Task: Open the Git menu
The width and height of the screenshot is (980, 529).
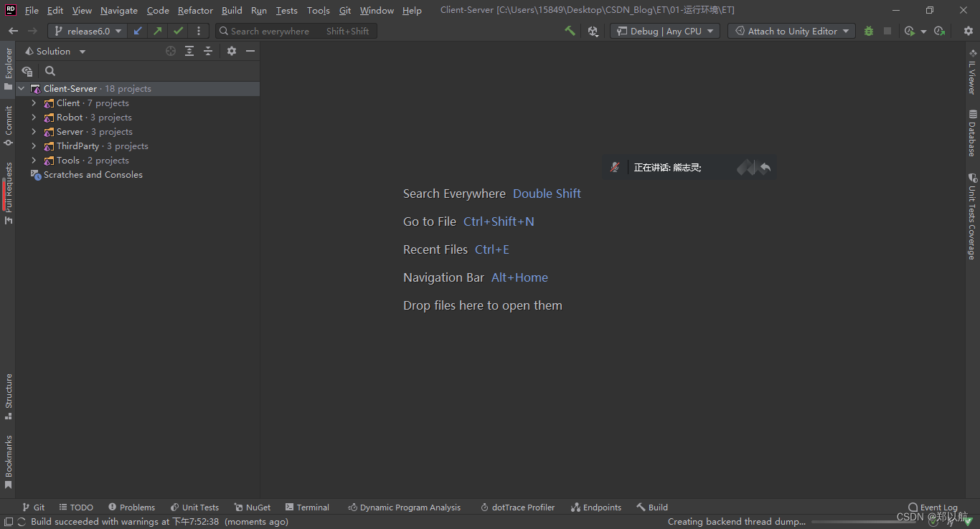Action: pos(345,10)
